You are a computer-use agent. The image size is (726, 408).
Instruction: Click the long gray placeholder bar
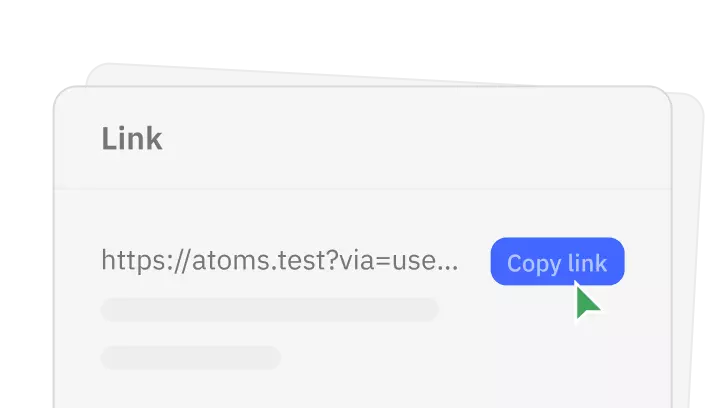point(269,309)
